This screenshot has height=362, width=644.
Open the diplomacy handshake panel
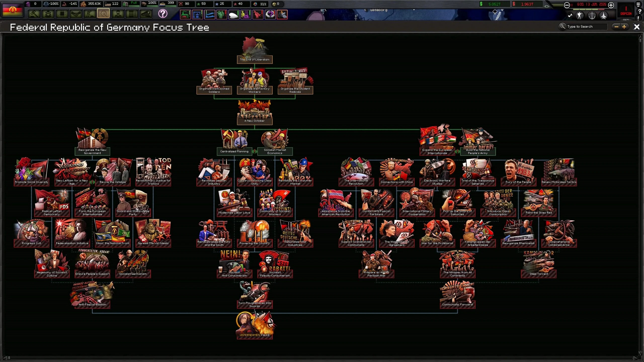tap(76, 14)
